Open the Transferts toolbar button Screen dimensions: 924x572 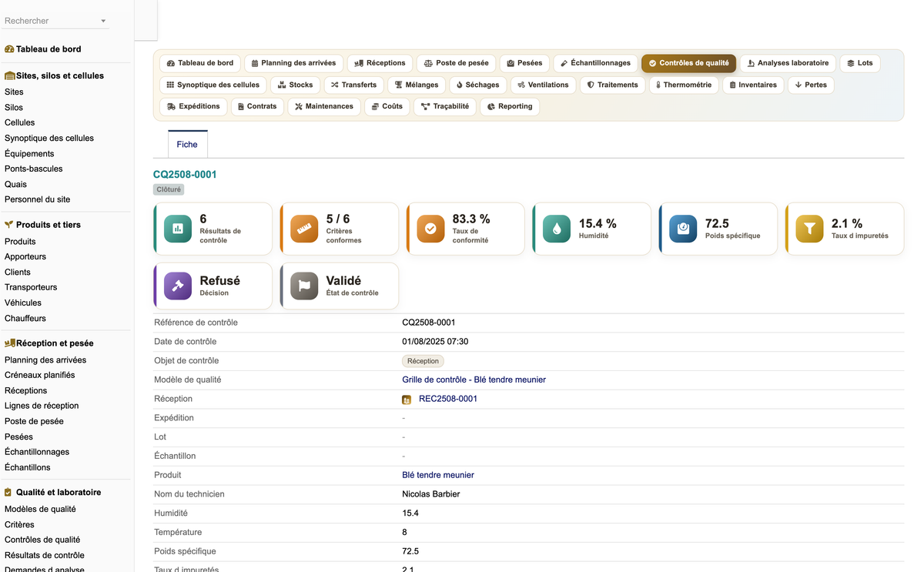pos(353,85)
